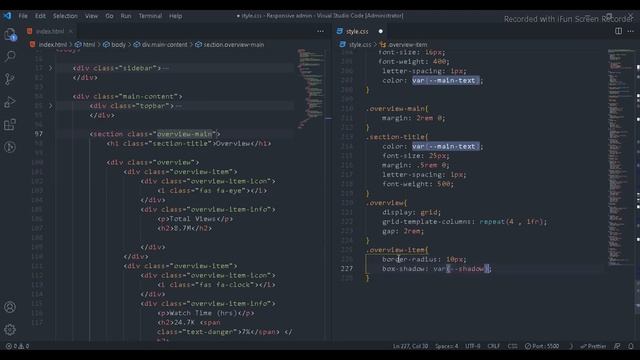This screenshot has width=640, height=360.
Task: Open the Manage gear icon
Action: coord(10,329)
